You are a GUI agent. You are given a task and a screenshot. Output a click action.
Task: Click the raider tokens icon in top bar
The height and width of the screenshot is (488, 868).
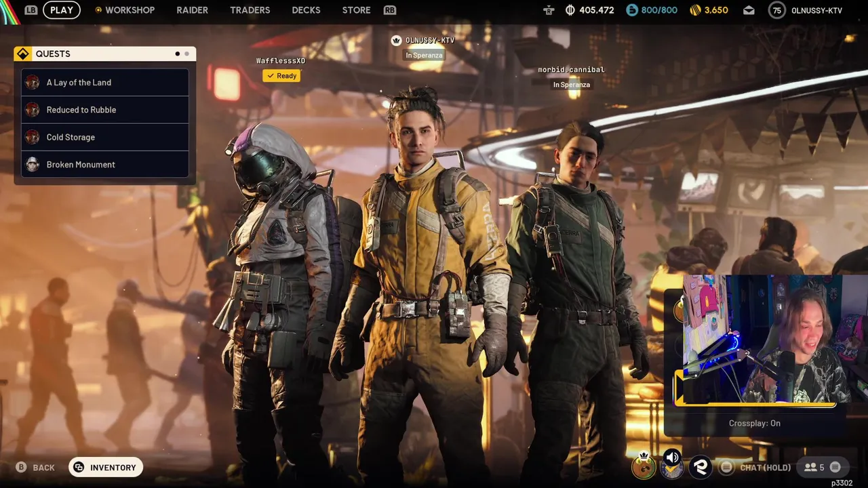click(x=549, y=10)
